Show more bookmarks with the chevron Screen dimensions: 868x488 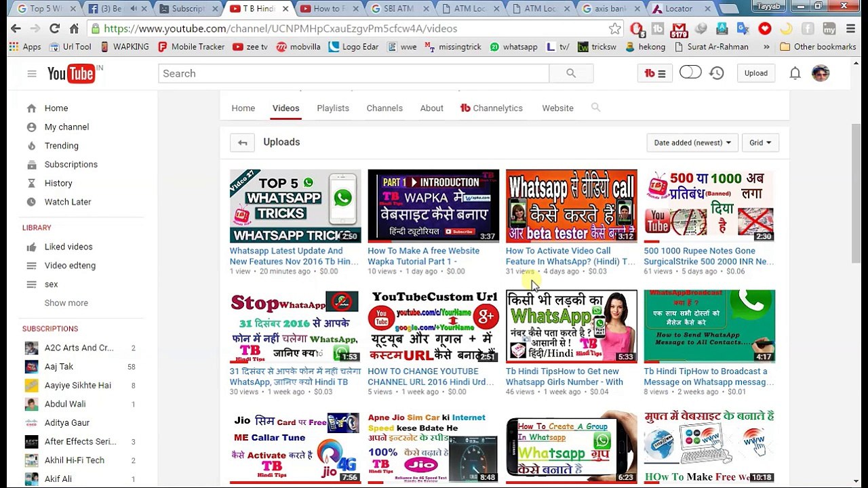pyautogui.click(x=766, y=47)
